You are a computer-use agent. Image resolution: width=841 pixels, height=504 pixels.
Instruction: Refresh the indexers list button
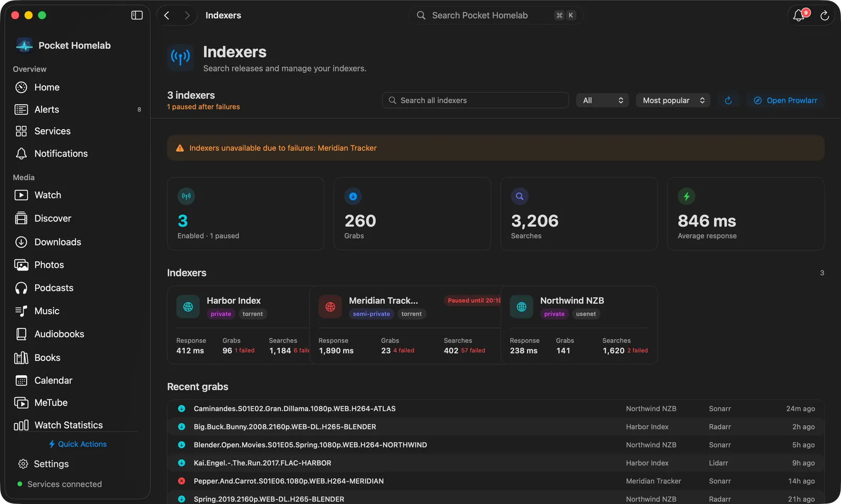tap(728, 100)
